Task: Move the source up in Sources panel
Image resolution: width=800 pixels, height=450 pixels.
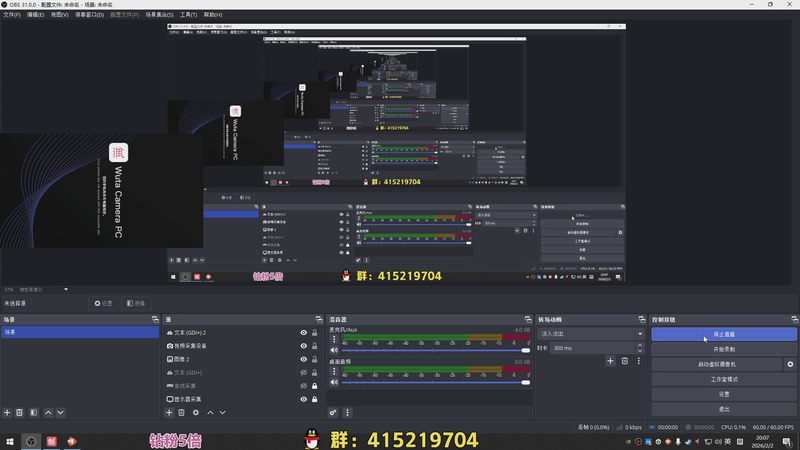Action: [x=210, y=412]
